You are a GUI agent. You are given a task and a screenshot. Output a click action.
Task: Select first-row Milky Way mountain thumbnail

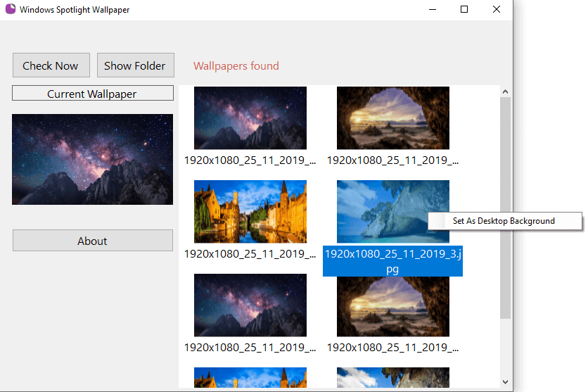tap(250, 118)
